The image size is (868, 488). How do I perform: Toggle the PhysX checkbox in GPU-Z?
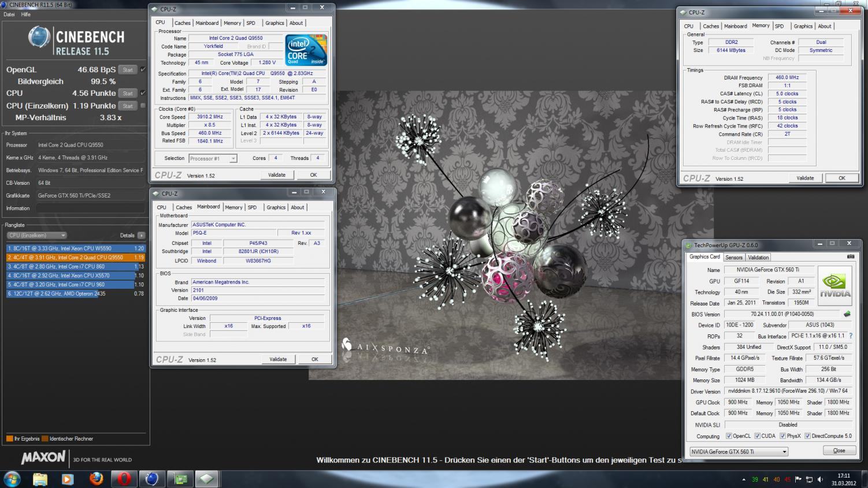click(x=782, y=436)
